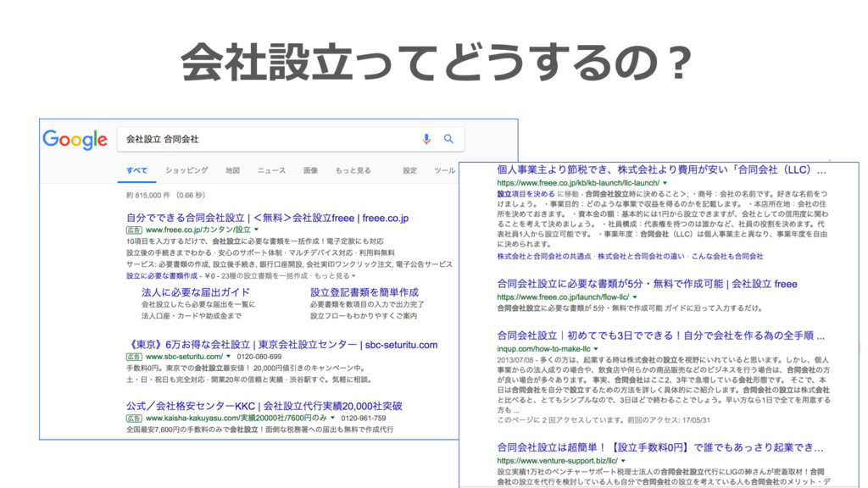Expand dropdown arrow beside the www.freee.co.jp/カンタン/設立 ad URL
868x488 pixels.
(256, 230)
